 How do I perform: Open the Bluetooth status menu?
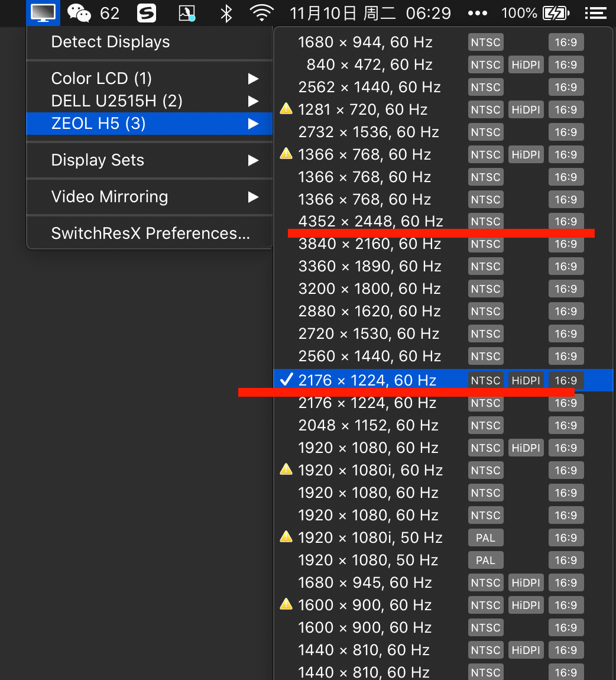226,12
